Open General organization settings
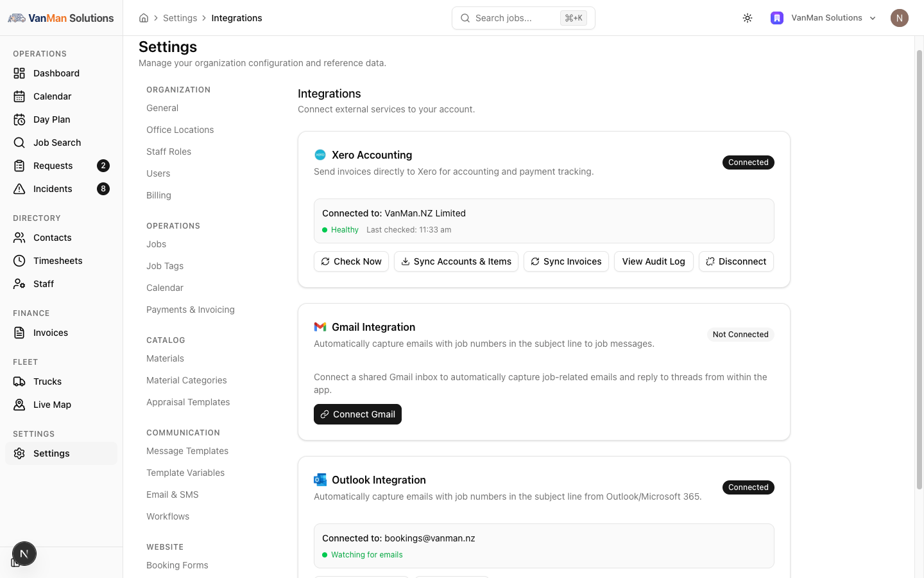The image size is (924, 578). (x=162, y=108)
